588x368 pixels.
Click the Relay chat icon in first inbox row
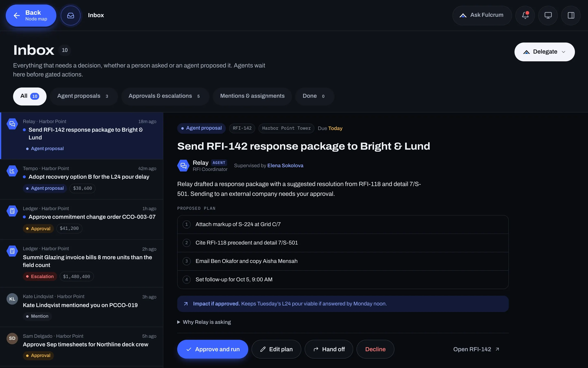[12, 124]
